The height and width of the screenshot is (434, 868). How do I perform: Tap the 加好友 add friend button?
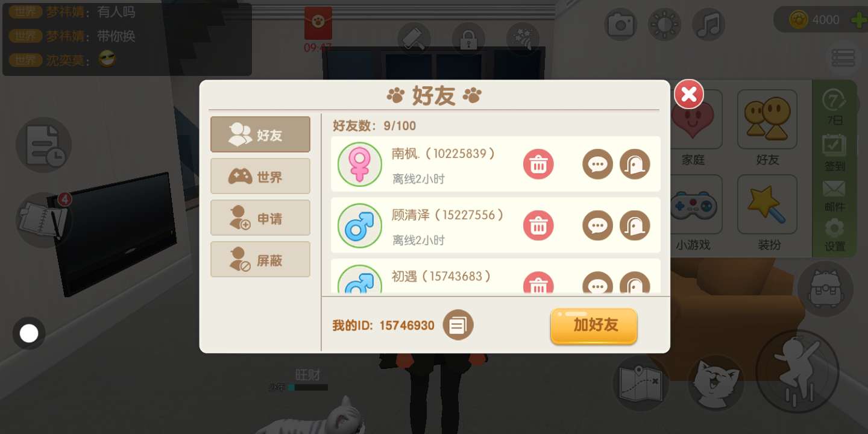pyautogui.click(x=594, y=326)
